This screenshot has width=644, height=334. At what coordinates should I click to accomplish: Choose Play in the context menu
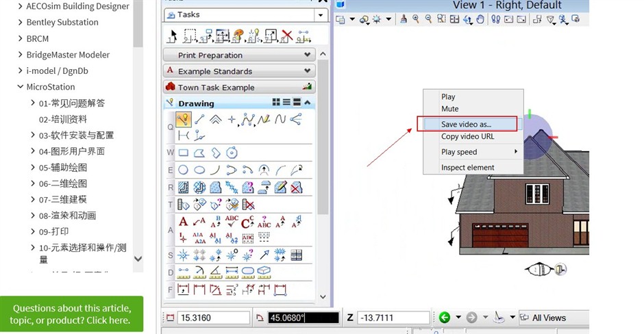click(473, 97)
